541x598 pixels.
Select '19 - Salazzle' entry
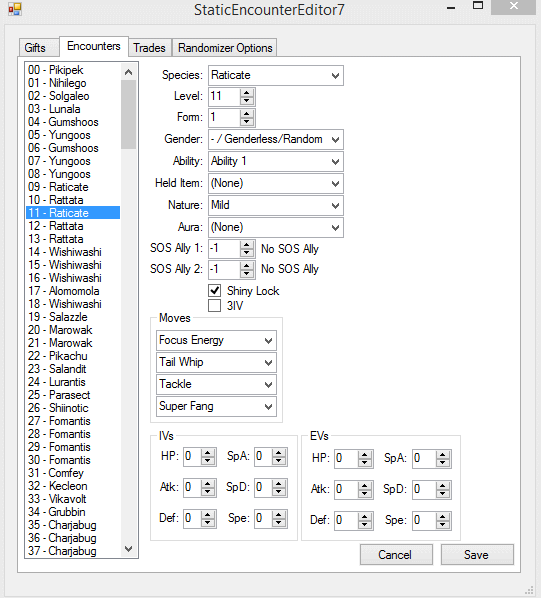click(73, 317)
